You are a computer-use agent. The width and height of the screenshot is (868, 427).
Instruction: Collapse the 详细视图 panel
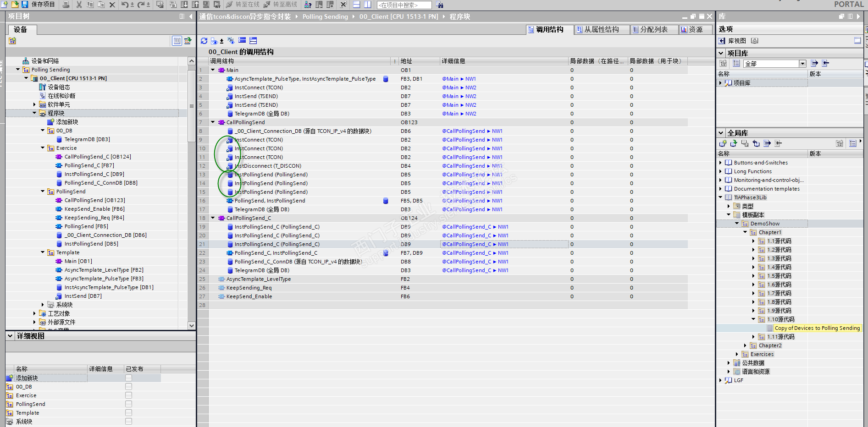[x=10, y=336]
